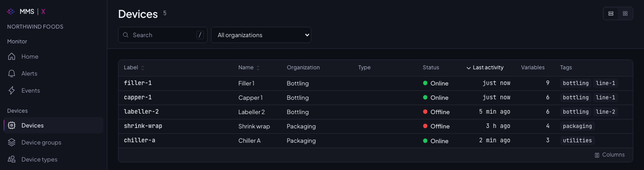Switch to grid view layout

(x=625, y=13)
